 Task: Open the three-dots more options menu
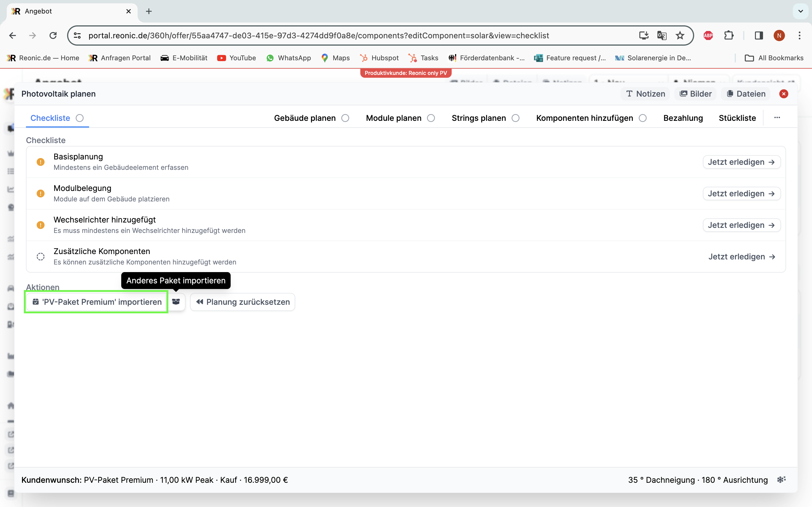[777, 118]
